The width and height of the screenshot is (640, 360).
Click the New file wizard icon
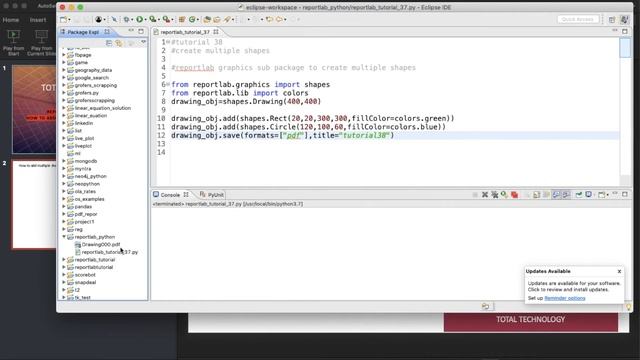click(x=63, y=19)
